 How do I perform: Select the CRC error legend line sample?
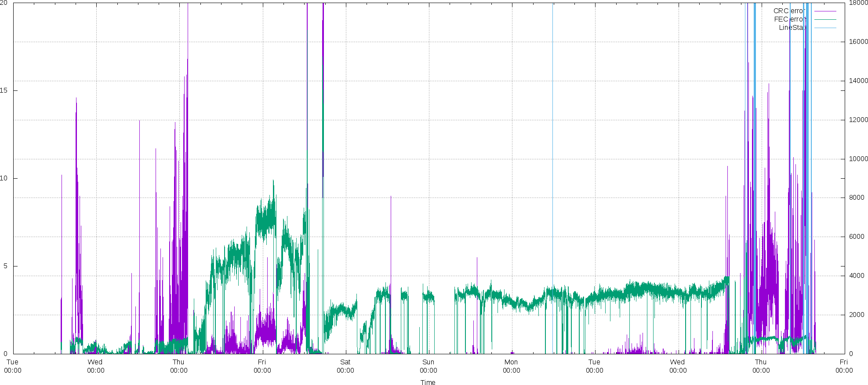[825, 11]
